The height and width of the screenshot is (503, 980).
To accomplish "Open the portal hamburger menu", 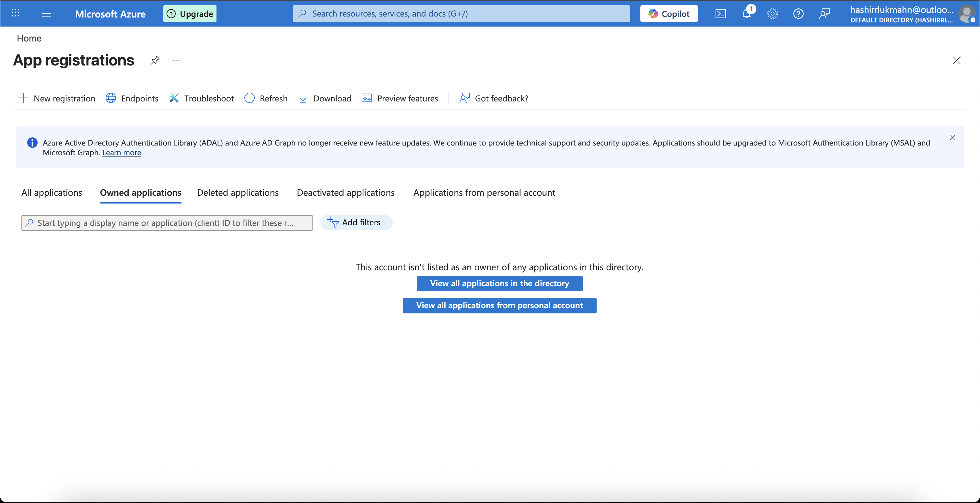I will click(47, 13).
